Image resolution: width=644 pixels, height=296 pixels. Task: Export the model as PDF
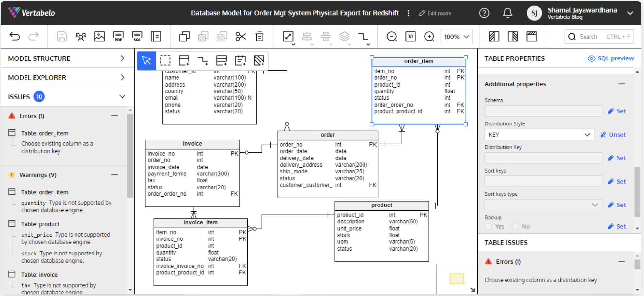click(x=118, y=36)
